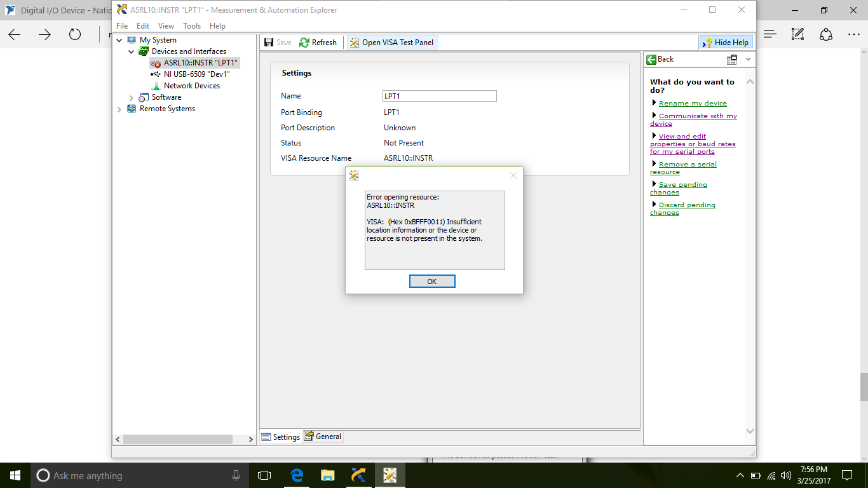The height and width of the screenshot is (488, 868).
Task: Open Save pending changes link
Action: coord(679,188)
